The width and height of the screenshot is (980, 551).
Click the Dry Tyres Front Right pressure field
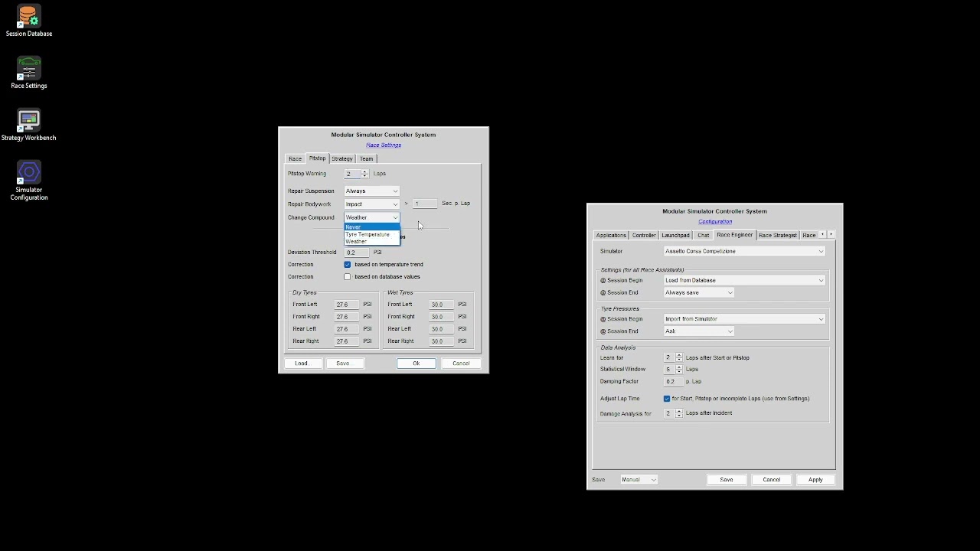pos(347,317)
